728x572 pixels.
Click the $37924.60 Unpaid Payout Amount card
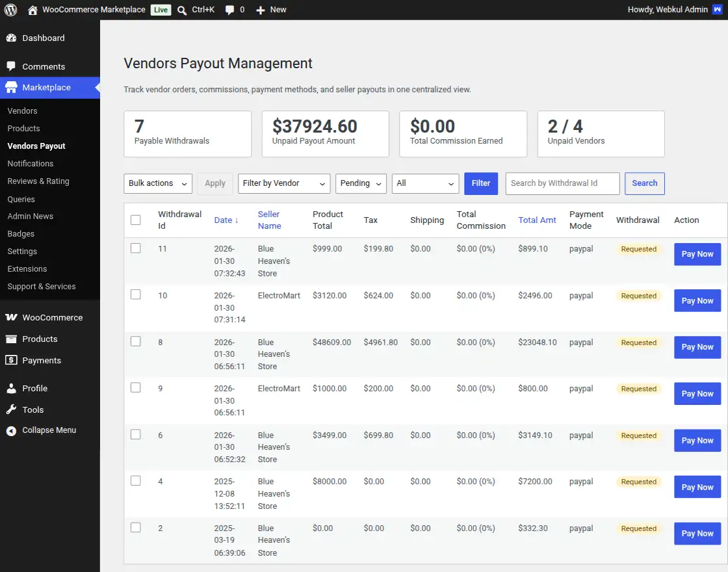326,134
